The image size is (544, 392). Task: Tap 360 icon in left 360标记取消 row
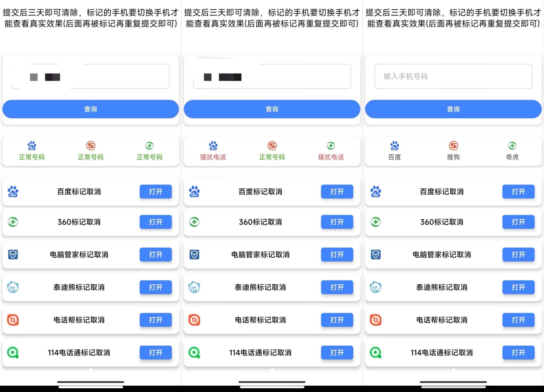coord(13,222)
